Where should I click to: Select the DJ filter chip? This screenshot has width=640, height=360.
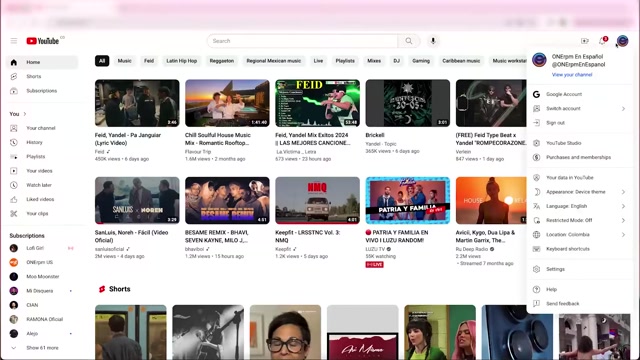click(x=396, y=61)
